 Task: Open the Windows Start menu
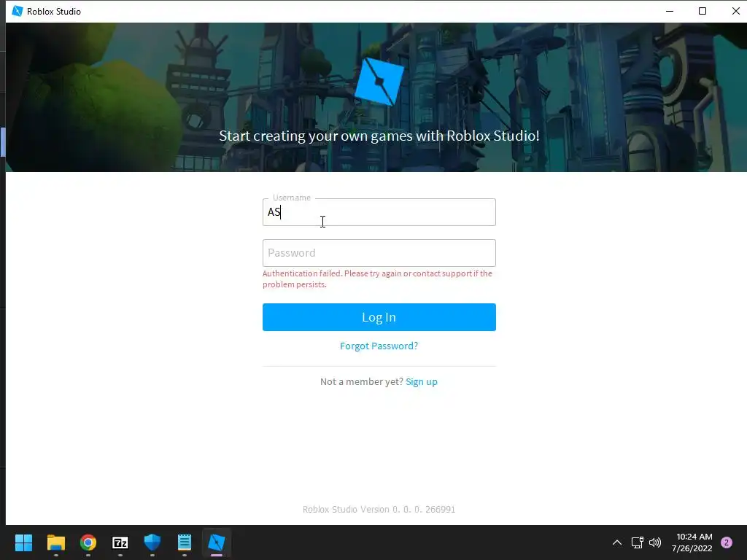pos(24,542)
